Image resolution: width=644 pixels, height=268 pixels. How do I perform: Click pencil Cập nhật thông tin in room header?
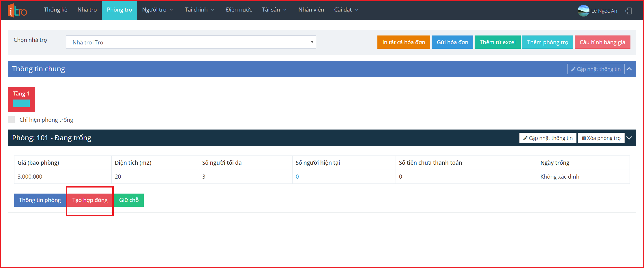(548, 138)
